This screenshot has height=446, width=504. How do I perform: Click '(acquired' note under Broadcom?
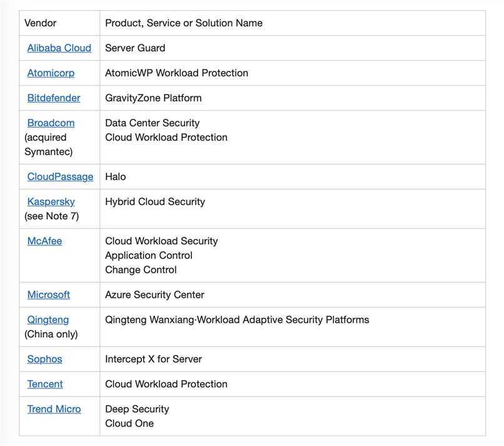[45, 137]
